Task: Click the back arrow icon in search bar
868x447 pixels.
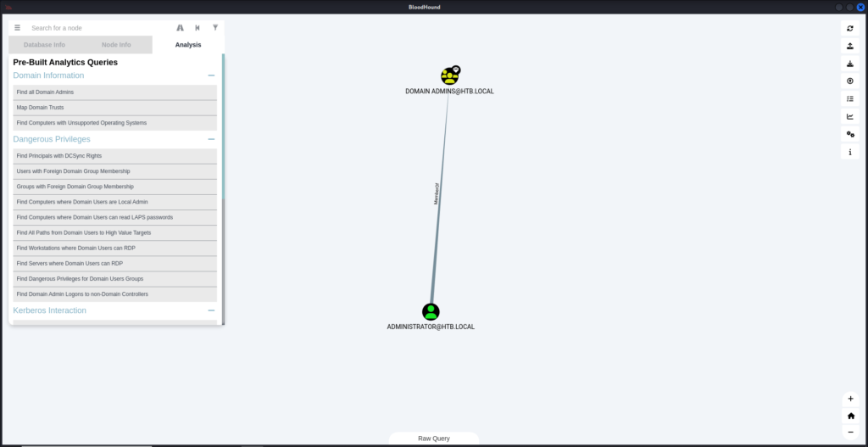Action: coord(198,28)
